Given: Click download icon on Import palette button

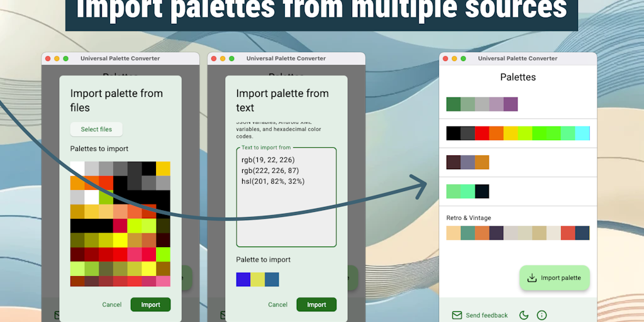Looking at the screenshot, I should (532, 278).
